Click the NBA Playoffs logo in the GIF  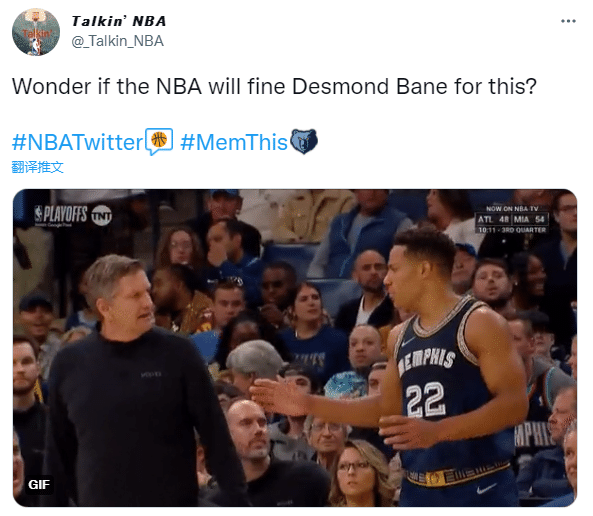pos(61,214)
